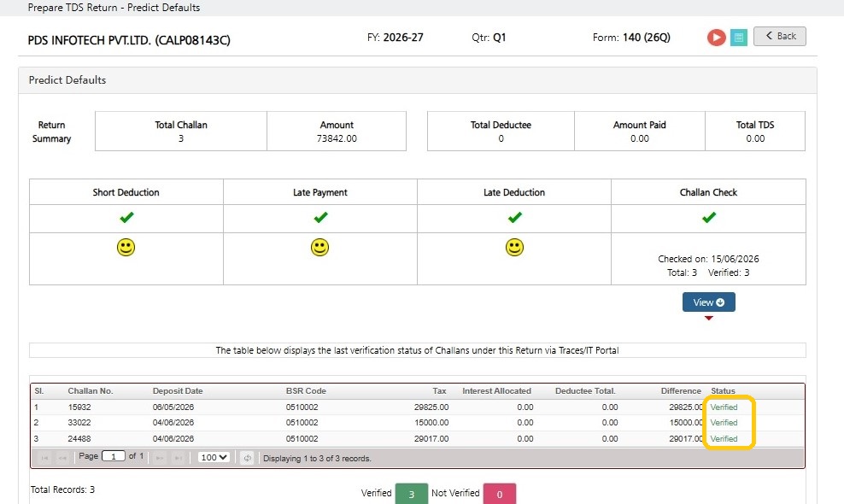
Task: Select challan row 15932
Action: pyautogui.click(x=418, y=407)
